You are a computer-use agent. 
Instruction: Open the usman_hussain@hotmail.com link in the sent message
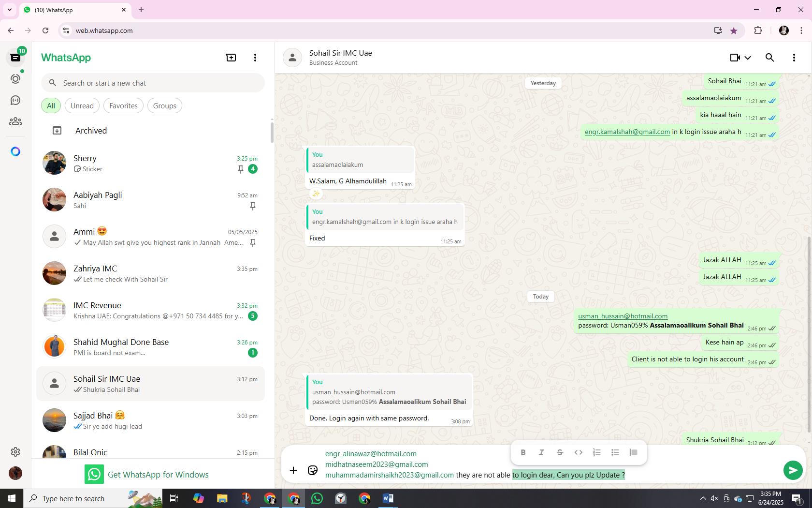point(623,316)
